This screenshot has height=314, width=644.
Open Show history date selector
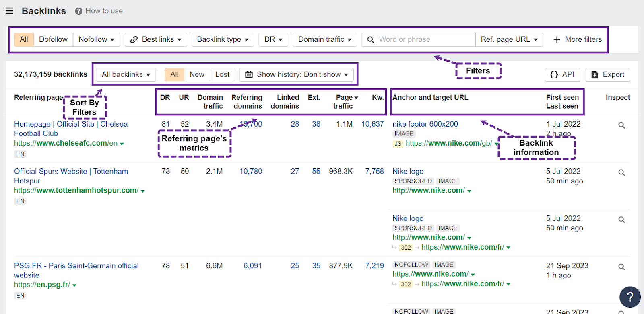(x=297, y=74)
